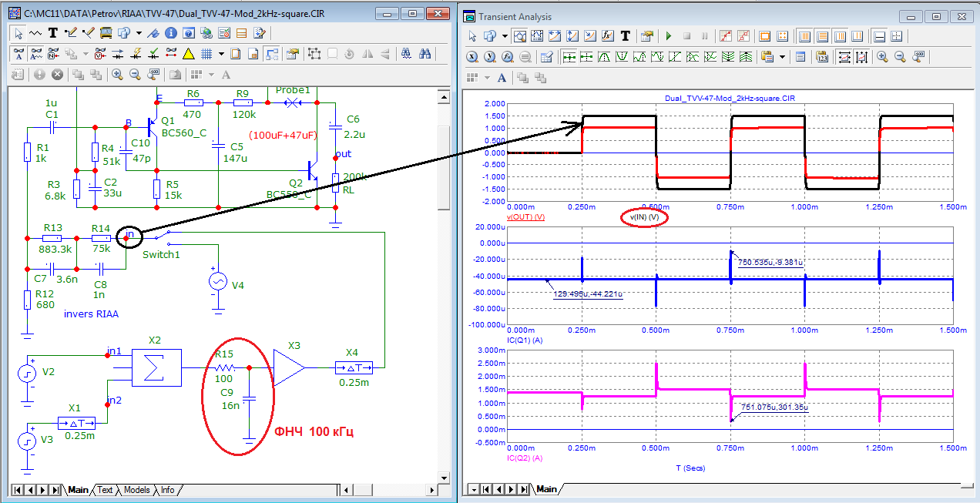
Task: Switch to the Text tab
Action: (x=105, y=490)
